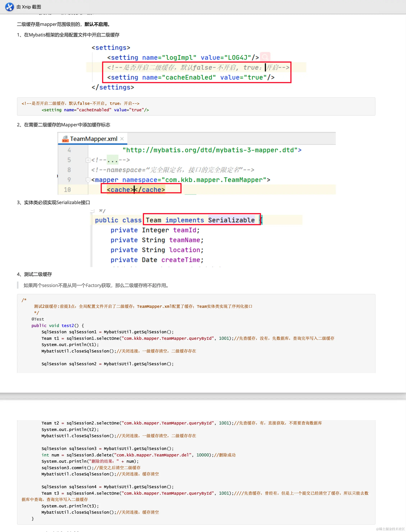Click the gray divider bar between pages

pyautogui.click(x=203, y=396)
